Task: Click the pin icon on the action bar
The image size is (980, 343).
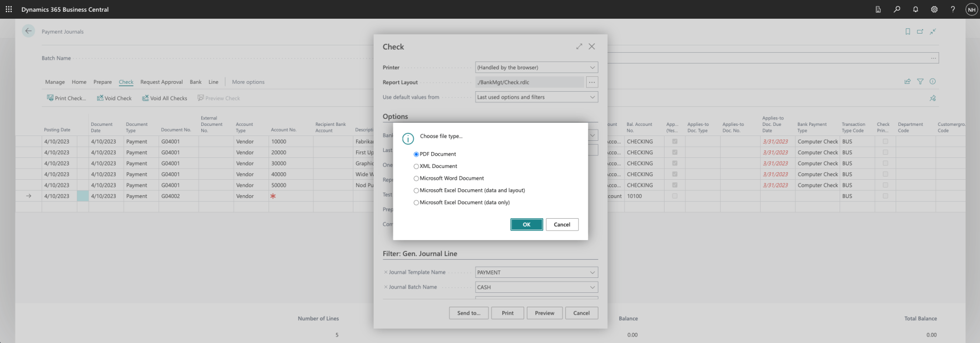Action: click(x=932, y=98)
